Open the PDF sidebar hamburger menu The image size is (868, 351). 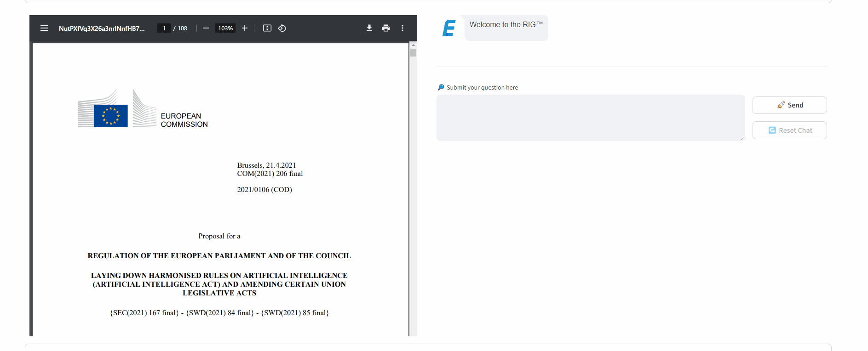pos(44,28)
